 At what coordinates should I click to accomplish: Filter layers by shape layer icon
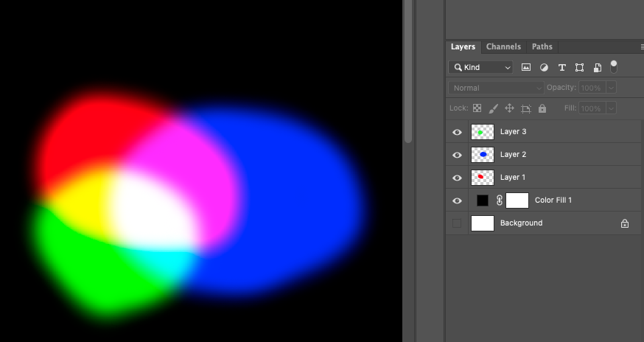(579, 67)
